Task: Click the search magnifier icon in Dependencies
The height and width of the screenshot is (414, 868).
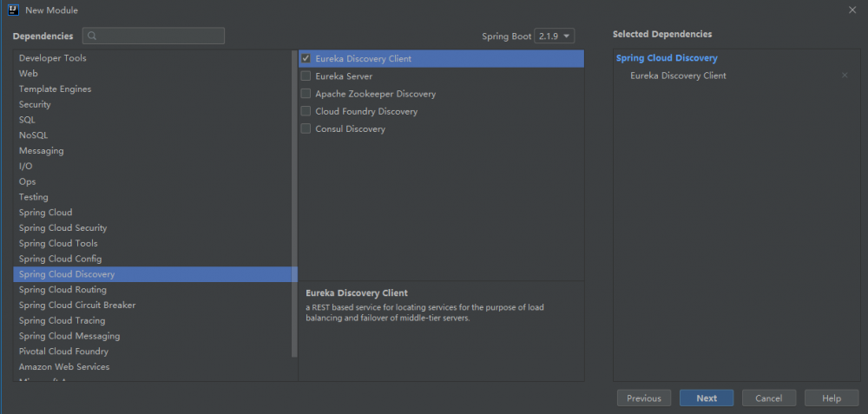Action: 92,36
